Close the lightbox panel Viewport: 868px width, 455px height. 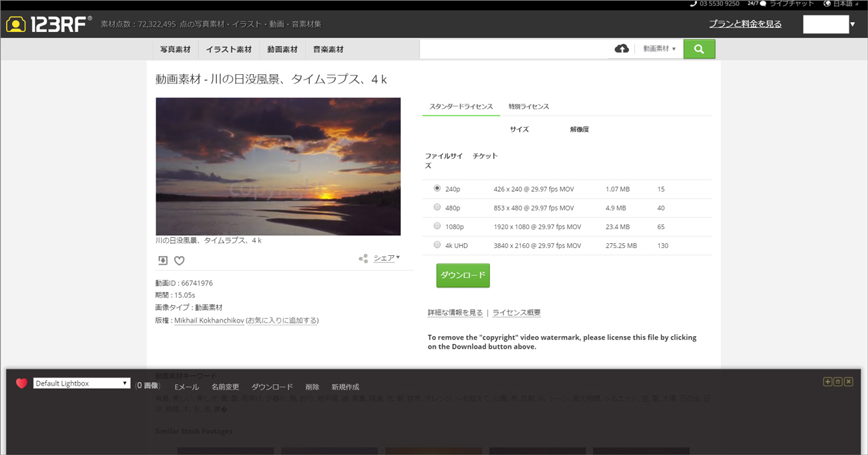click(x=849, y=382)
